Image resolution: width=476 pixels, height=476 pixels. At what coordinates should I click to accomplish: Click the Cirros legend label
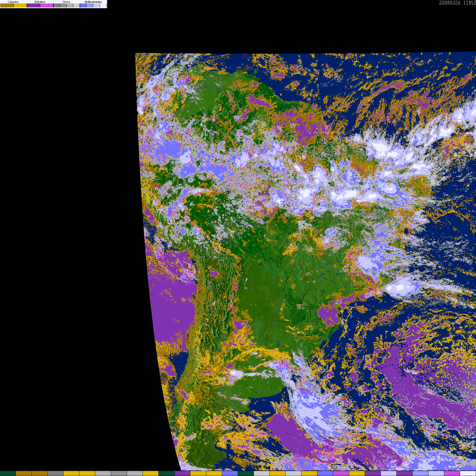click(66, 2)
